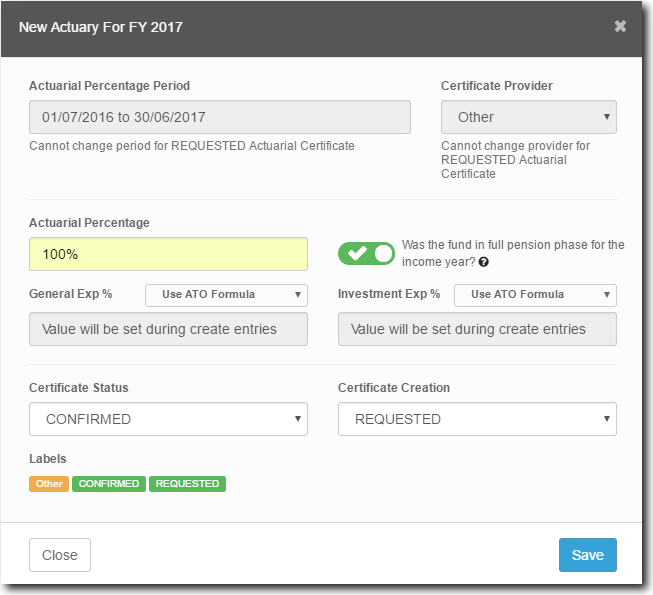Toggle the full pension phase switch
The image size is (653, 595).
(x=366, y=254)
